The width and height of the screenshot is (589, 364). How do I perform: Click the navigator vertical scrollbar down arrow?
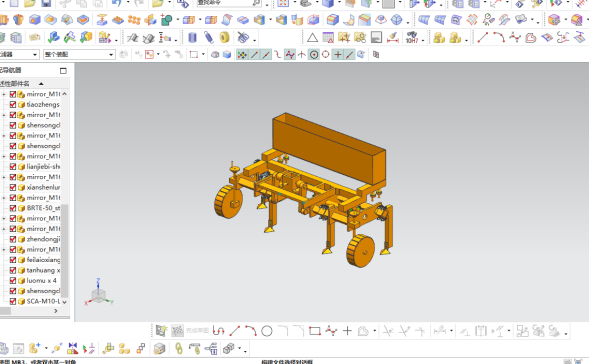(x=65, y=302)
